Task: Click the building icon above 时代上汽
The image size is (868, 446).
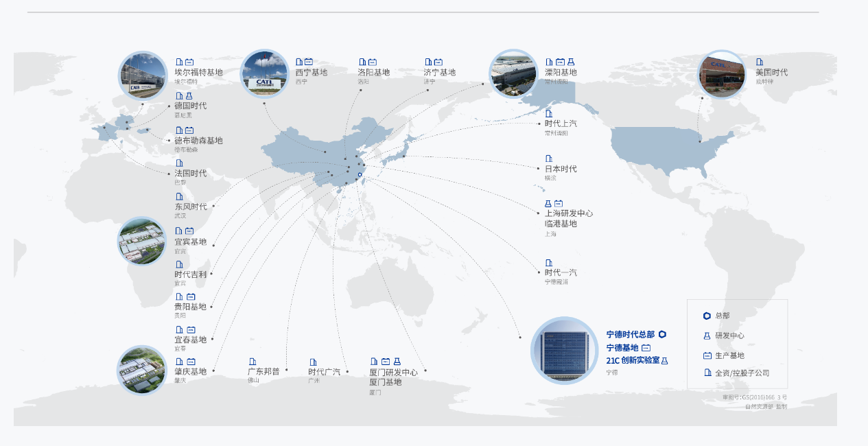Action: [549, 113]
